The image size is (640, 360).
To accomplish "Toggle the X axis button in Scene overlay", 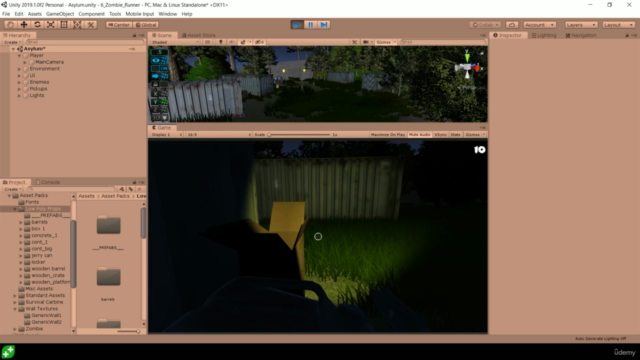I will [156, 93].
